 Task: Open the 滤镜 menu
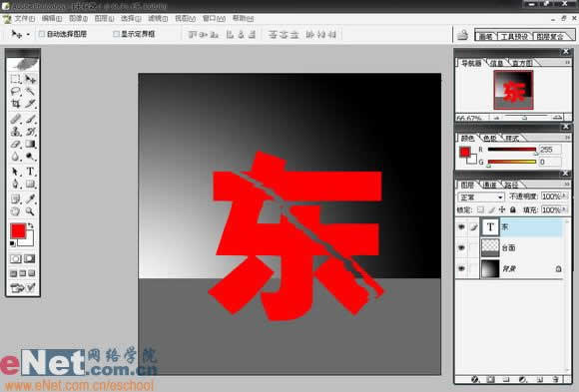tap(158, 19)
